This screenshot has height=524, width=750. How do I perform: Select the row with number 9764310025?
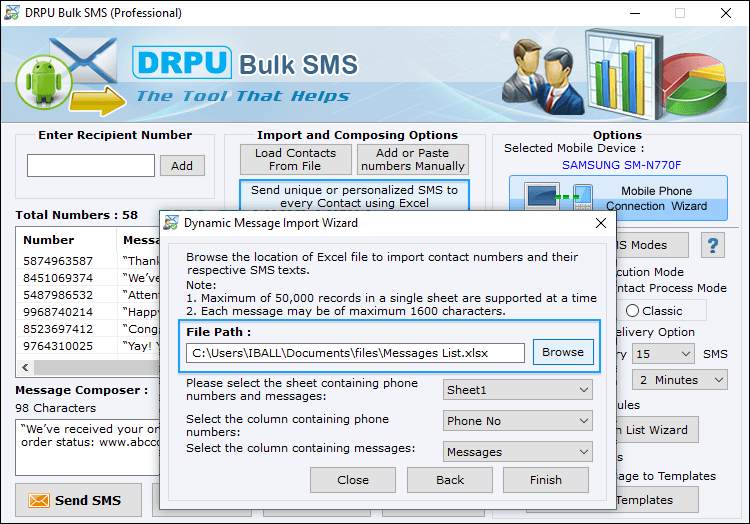click(88, 346)
